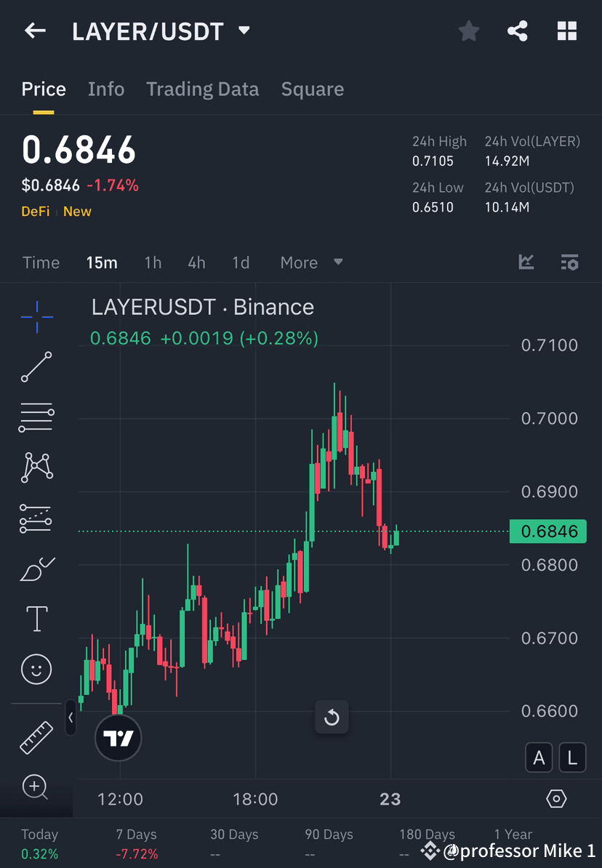Collapse the drawing toolbar with the chevron
This screenshot has width=602, height=868.
coord(71,718)
